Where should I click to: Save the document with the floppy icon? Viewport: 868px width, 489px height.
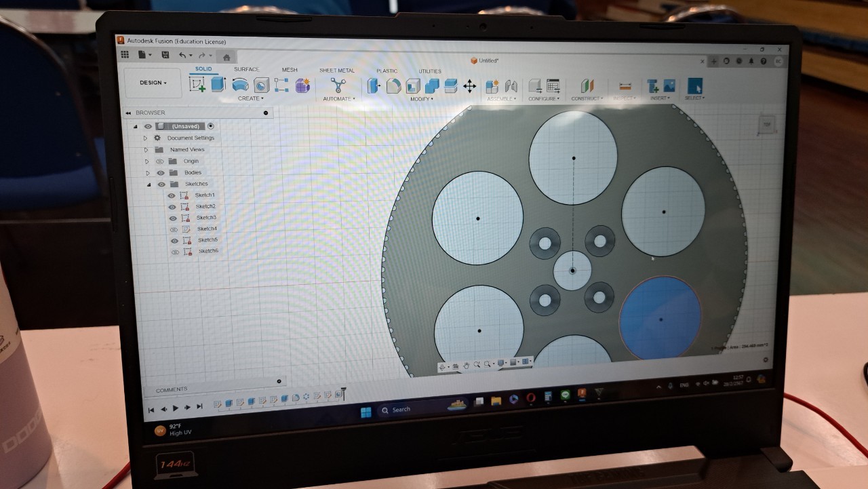[x=165, y=55]
